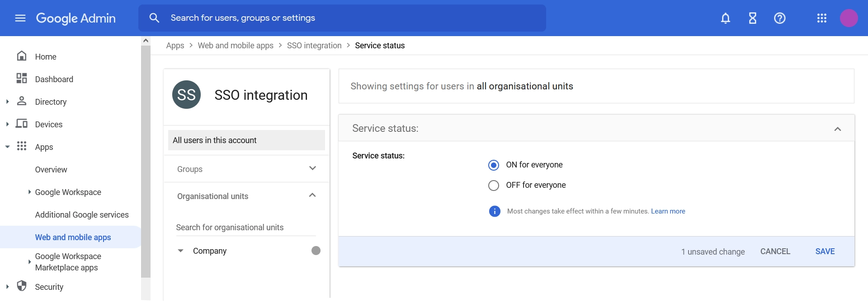Click Web and mobile apps breadcrumb

click(x=236, y=46)
